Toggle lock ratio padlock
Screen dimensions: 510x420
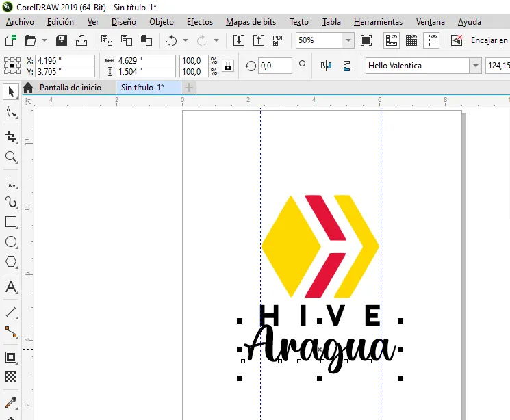pyautogui.click(x=228, y=66)
